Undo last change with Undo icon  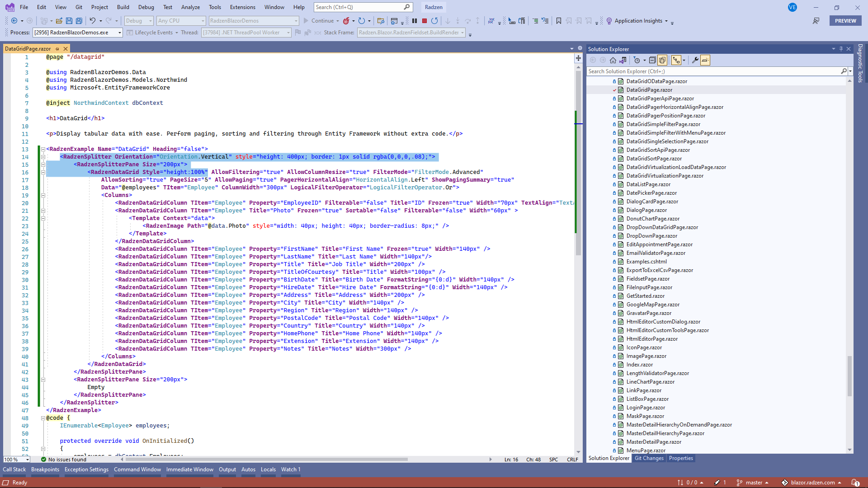pos(92,21)
